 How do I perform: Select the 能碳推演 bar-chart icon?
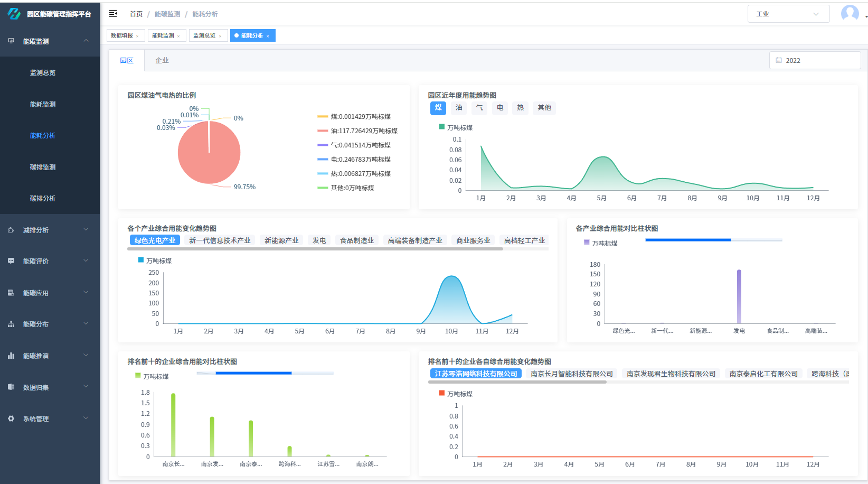pos(11,356)
